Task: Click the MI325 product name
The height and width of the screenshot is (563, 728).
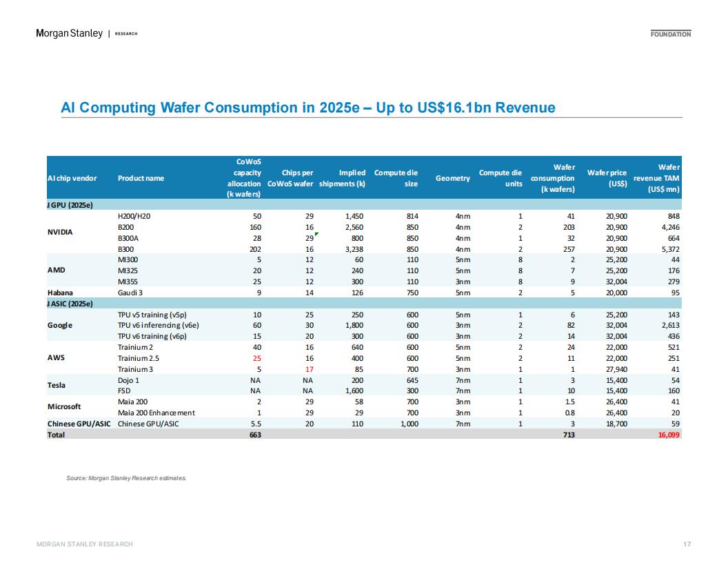Action: tap(128, 270)
